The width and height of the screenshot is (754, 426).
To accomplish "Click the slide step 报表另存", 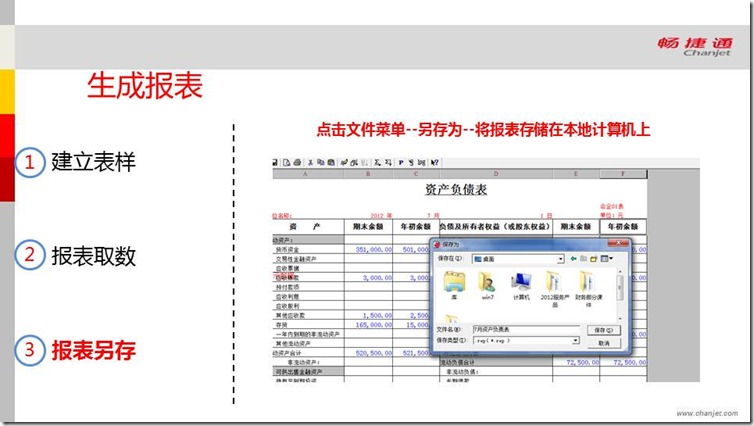I will click(x=93, y=350).
